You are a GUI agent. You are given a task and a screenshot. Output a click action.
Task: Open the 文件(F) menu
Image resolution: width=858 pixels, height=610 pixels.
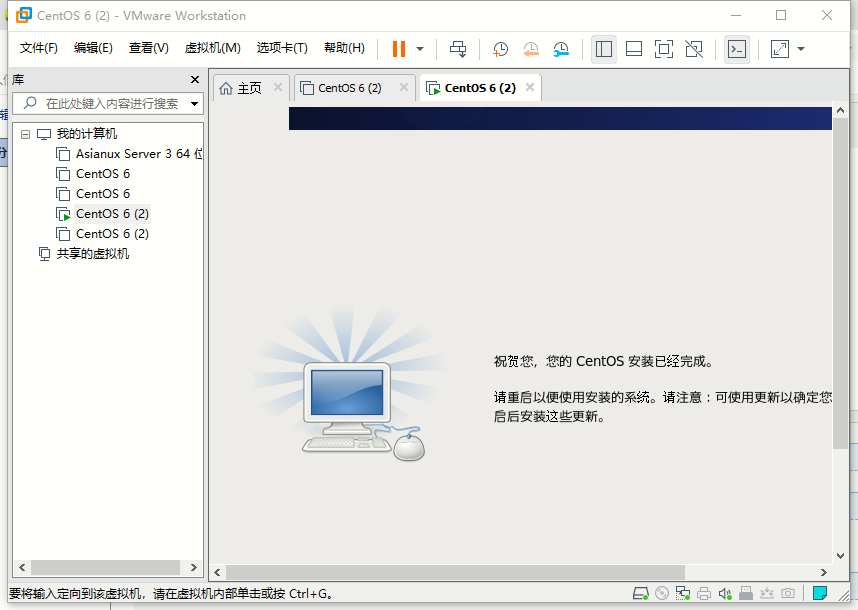38,48
